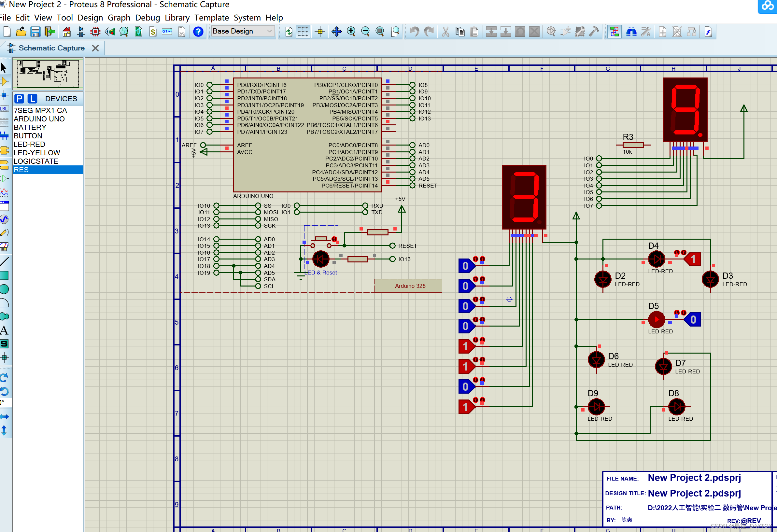
Task: Select the 2D graphics line tool
Action: tap(4, 261)
